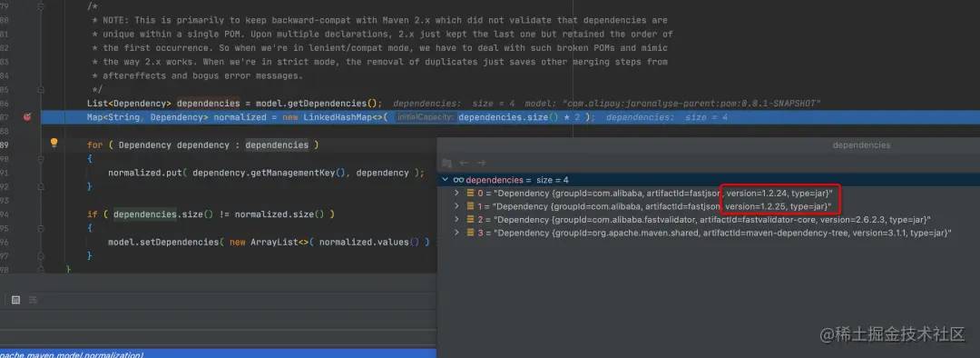Collapse the dependencies root node
The width and height of the screenshot is (980, 358).
pyautogui.click(x=445, y=180)
